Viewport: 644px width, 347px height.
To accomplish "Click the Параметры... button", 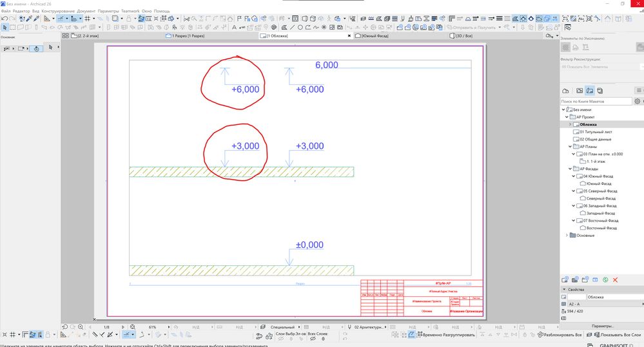I will point(603,326).
